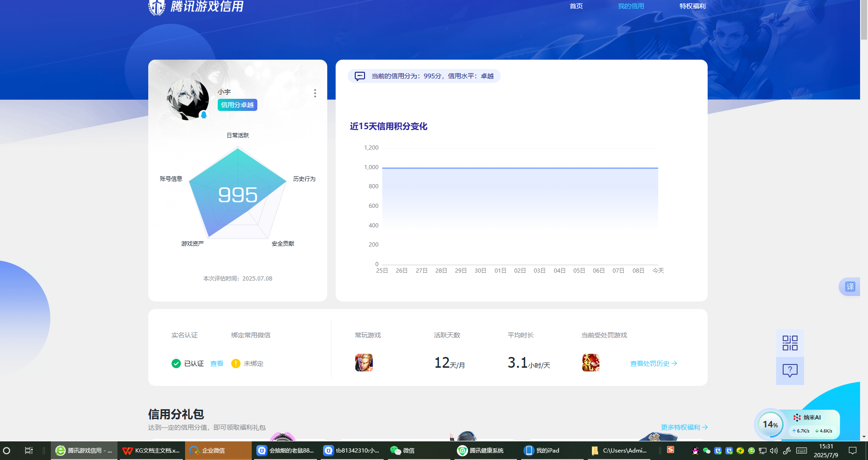The height and width of the screenshot is (460, 868).
Task: Click the 今天 label on chart axis
Action: (x=658, y=270)
